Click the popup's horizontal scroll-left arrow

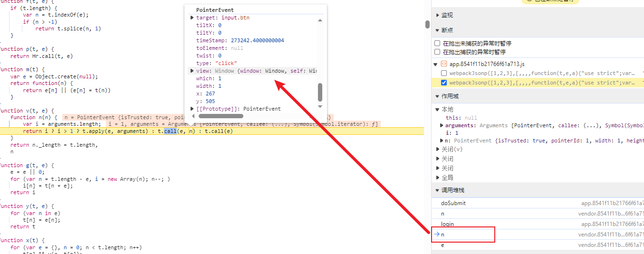[194, 116]
